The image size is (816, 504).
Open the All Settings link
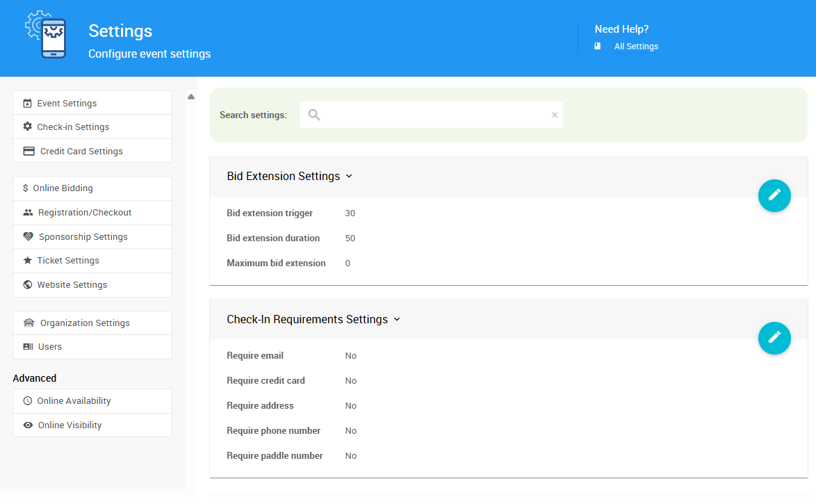tap(636, 46)
